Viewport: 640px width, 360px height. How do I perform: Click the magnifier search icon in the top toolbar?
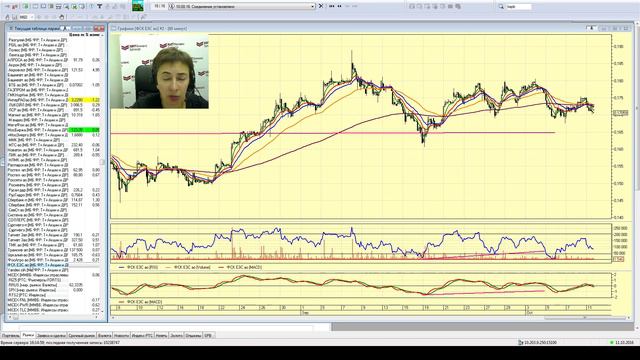[501, 7]
